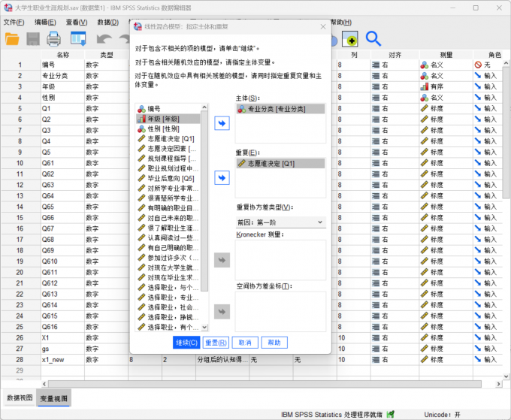Click the blue arrow beside the 重复 box
Viewport: 511px width, 420px height.
222,177
